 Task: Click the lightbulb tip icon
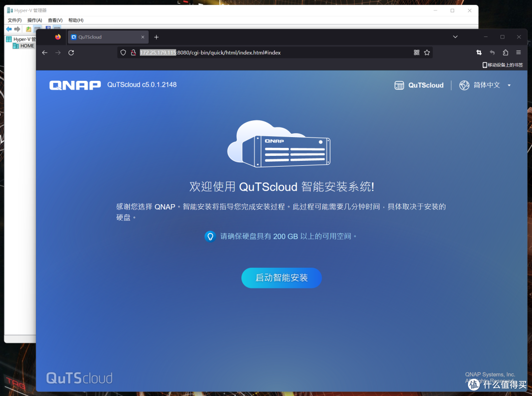tap(210, 236)
